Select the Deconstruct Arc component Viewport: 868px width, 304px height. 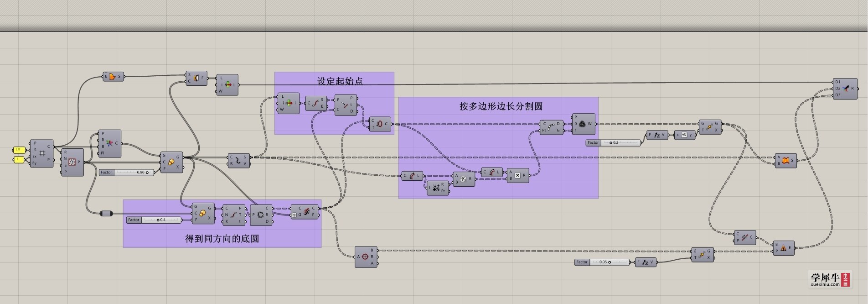[366, 257]
